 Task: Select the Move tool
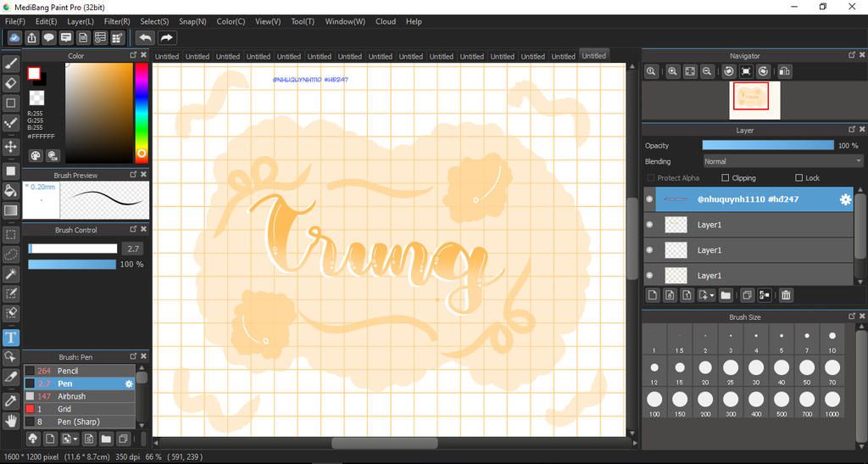(x=10, y=147)
